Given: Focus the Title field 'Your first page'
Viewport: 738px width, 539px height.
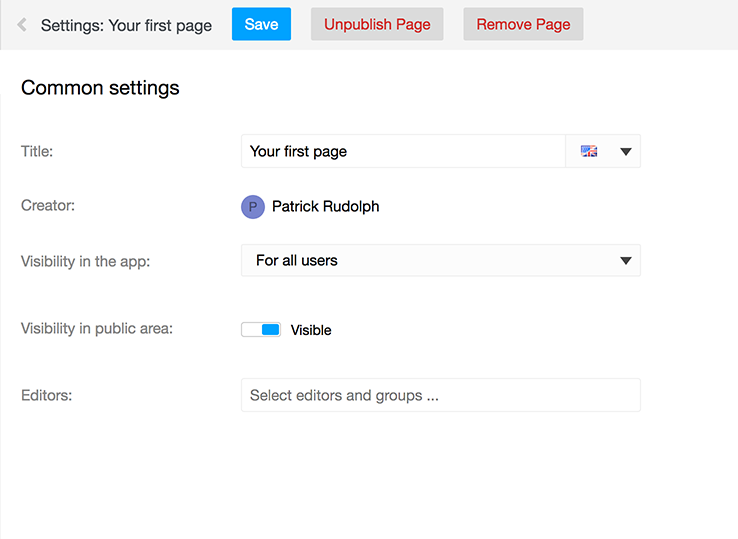Looking at the screenshot, I should tap(403, 151).
